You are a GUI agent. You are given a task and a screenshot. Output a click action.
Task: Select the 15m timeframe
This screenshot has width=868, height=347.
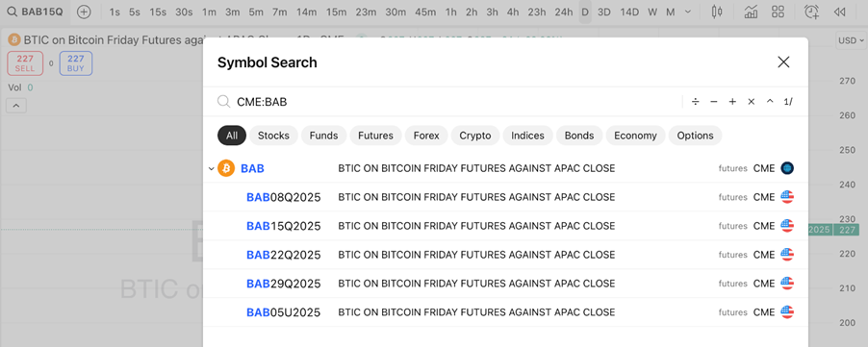336,12
